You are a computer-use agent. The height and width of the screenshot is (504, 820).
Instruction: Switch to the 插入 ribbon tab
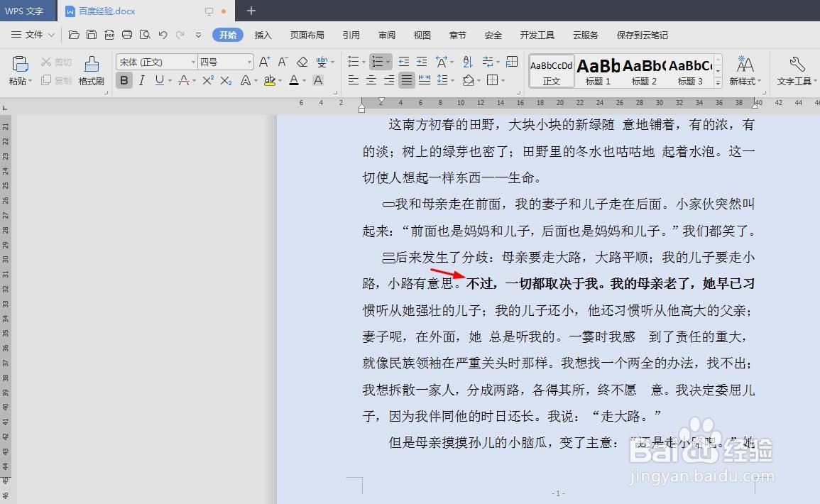[x=263, y=35]
